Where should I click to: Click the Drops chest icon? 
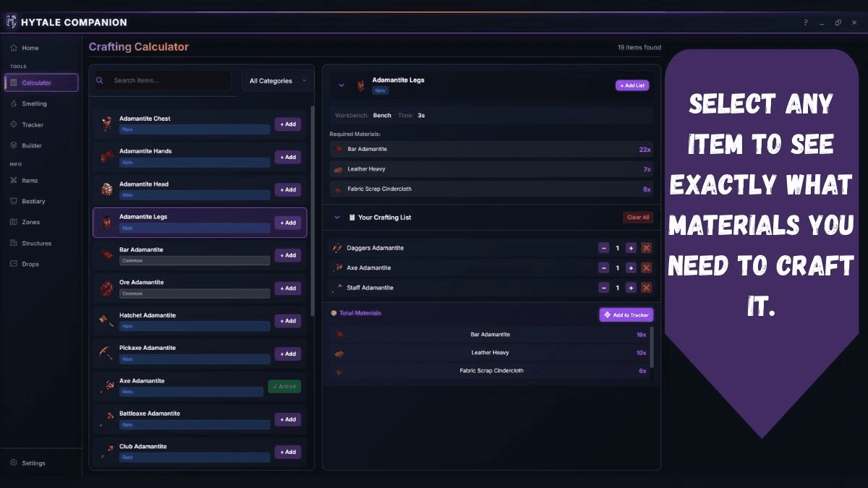coord(14,265)
